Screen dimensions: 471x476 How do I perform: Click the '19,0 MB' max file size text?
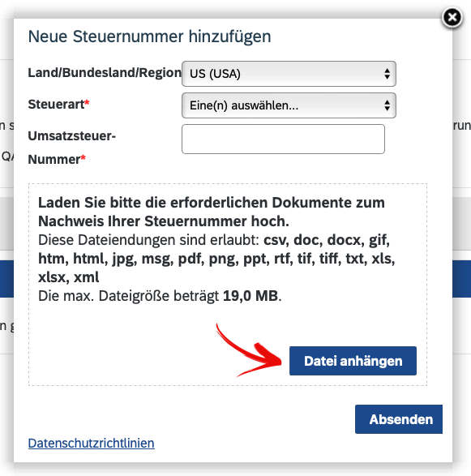(x=250, y=296)
